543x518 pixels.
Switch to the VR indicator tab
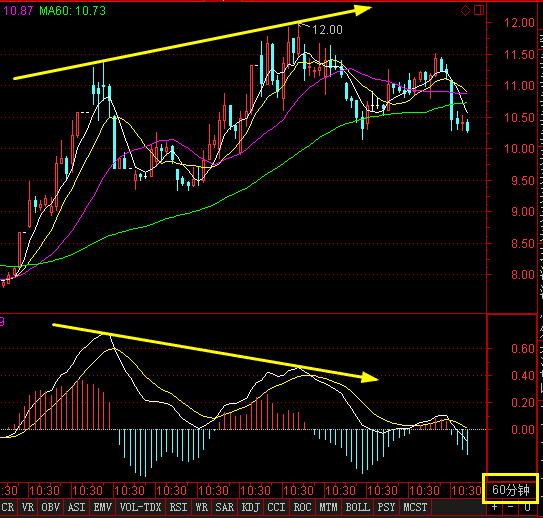pyautogui.click(x=28, y=507)
